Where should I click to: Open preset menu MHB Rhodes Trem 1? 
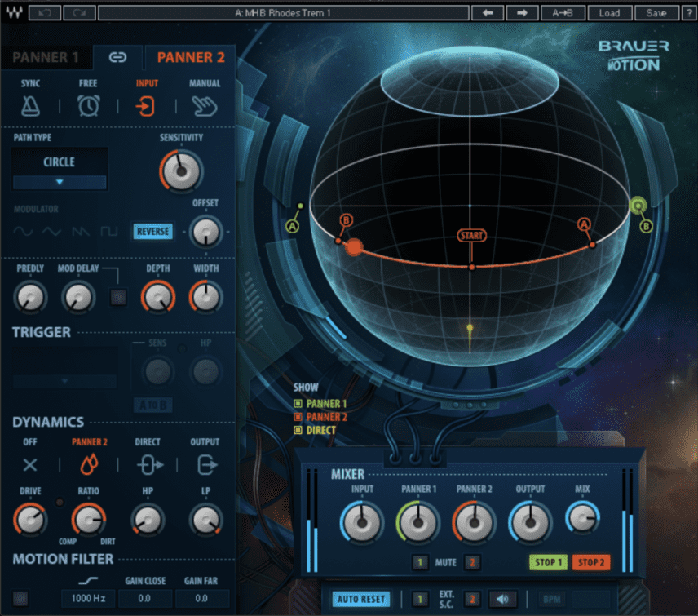tap(283, 13)
